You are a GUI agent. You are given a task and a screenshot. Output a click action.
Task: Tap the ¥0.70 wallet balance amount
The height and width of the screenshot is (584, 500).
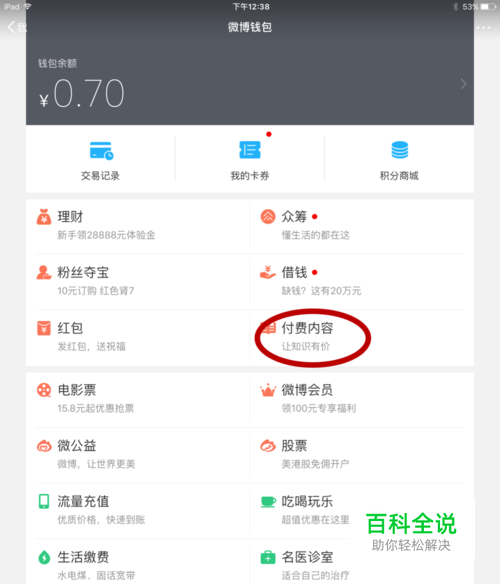point(82,93)
